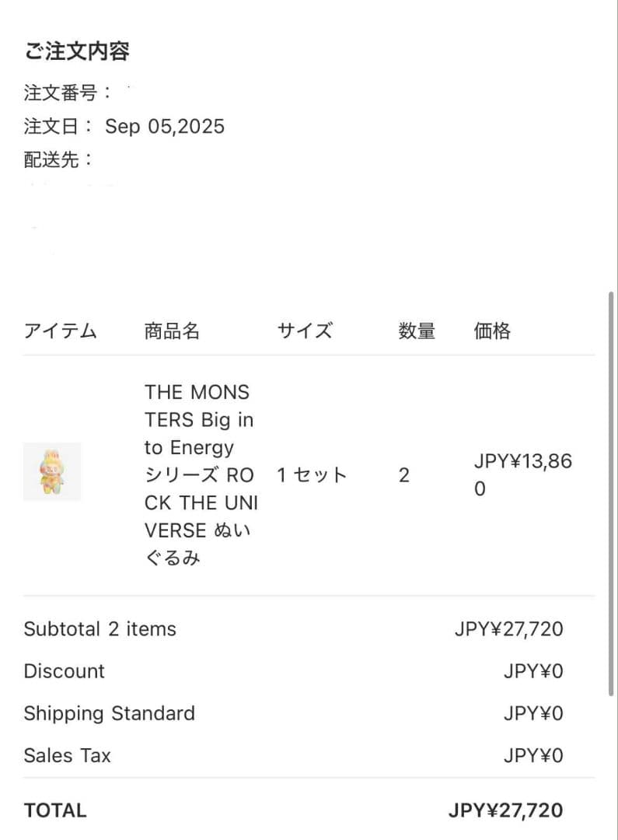Click the order date Sep 05,2025
Image resolution: width=618 pixels, height=840 pixels.
[165, 126]
